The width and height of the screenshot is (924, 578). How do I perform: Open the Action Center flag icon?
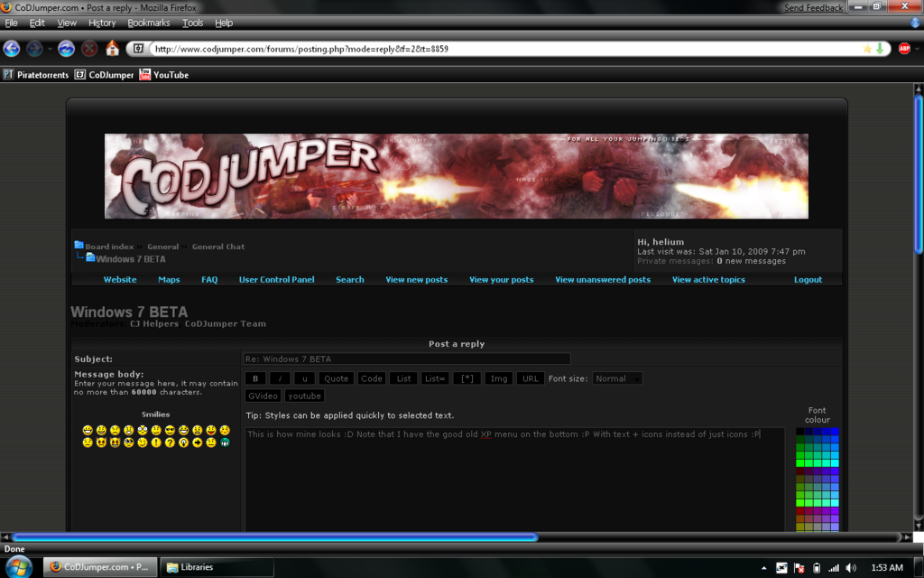tap(799, 568)
